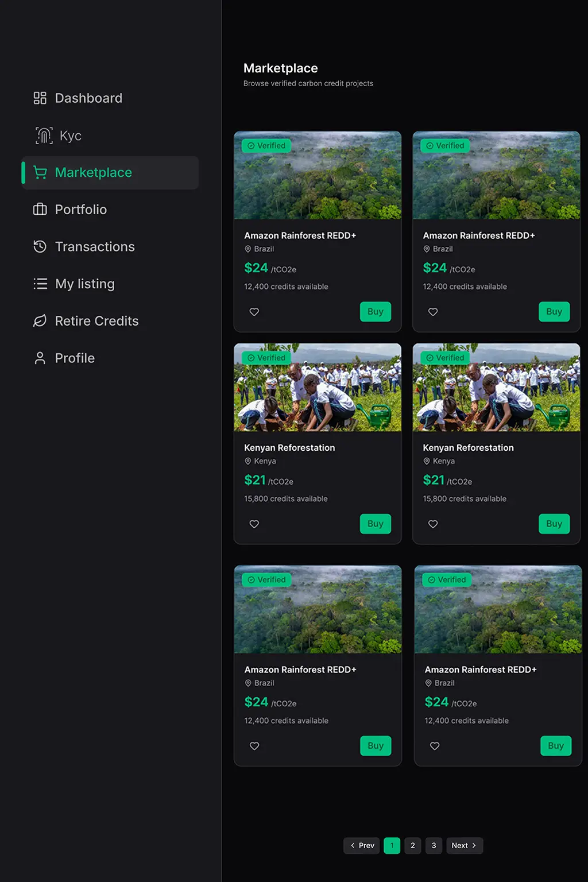Go to Next pagination page
This screenshot has height=882, width=588.
(x=465, y=845)
